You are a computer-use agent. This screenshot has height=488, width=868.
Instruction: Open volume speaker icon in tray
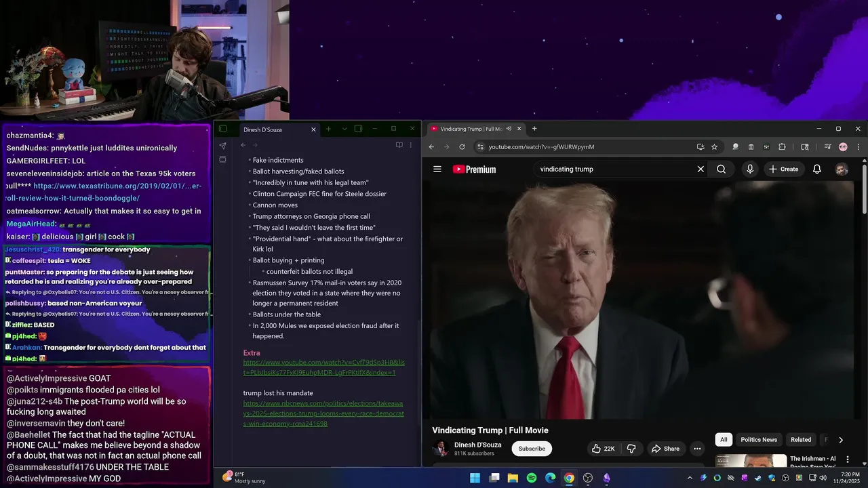(823, 478)
